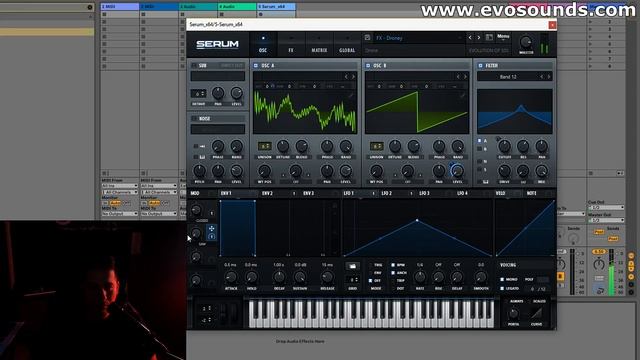Toggle filter routing for oscillator B
Viewport: 640px width, 360px height.
pyautogui.click(x=480, y=149)
